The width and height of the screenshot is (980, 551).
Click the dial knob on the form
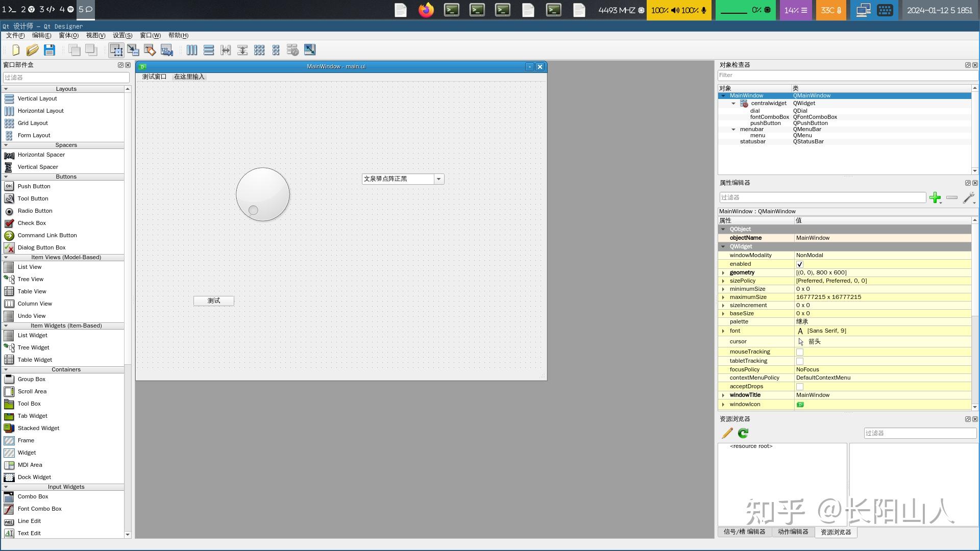(263, 194)
